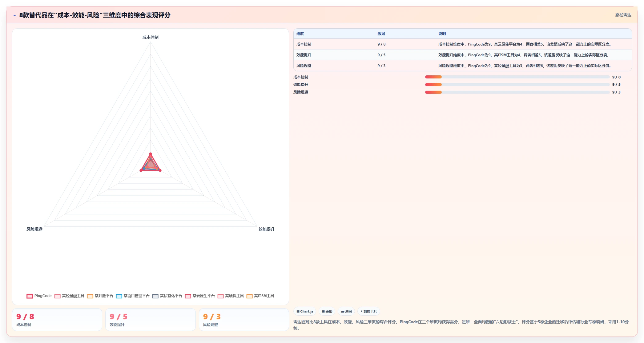Click the small icon beside the title
This screenshot has height=343, width=644.
point(14,15)
